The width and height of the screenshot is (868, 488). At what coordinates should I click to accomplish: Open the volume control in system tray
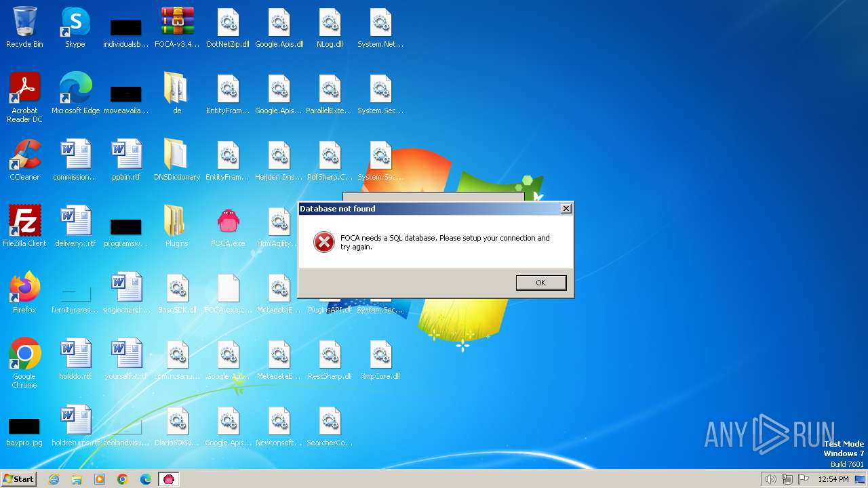(x=770, y=479)
